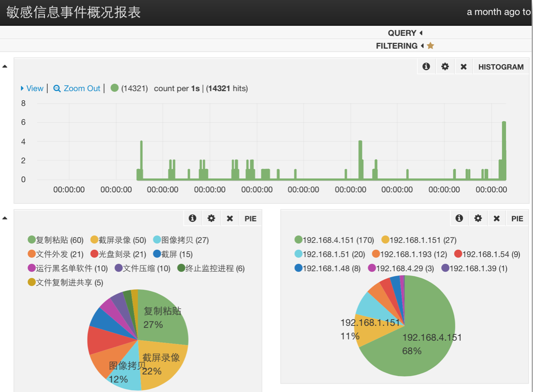Click the green histogram series dot
533x392 pixels.
point(115,88)
